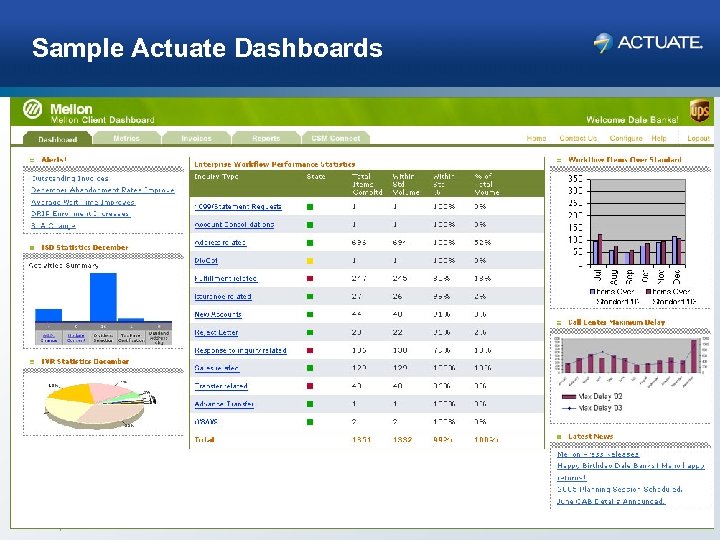720x540 pixels.
Task: Click Logout in the top navigation
Action: [x=698, y=138]
